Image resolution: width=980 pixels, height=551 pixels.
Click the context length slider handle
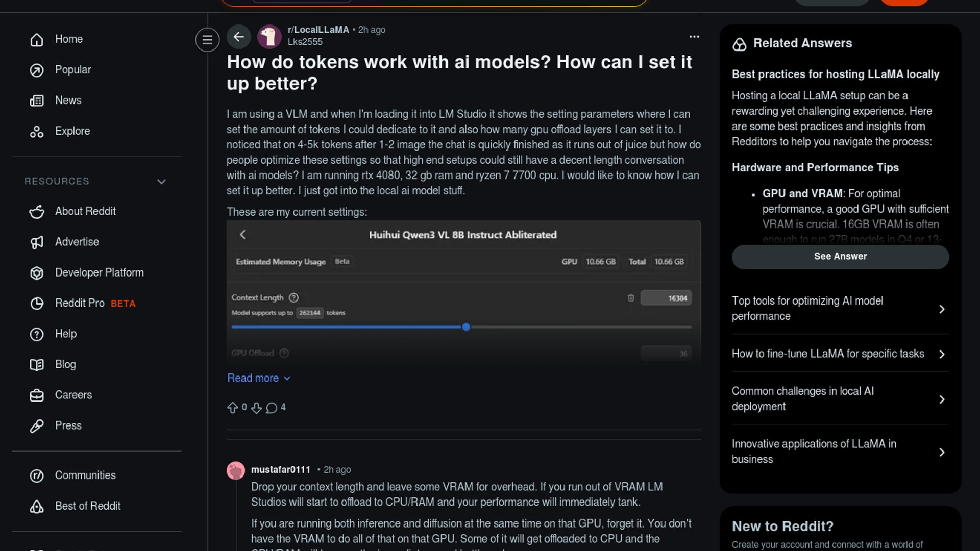point(466,327)
